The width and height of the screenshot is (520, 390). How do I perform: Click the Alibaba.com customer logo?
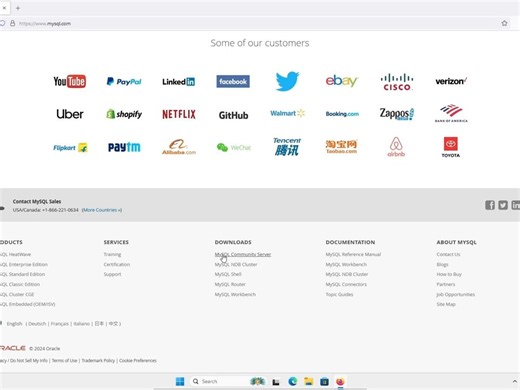pos(179,147)
